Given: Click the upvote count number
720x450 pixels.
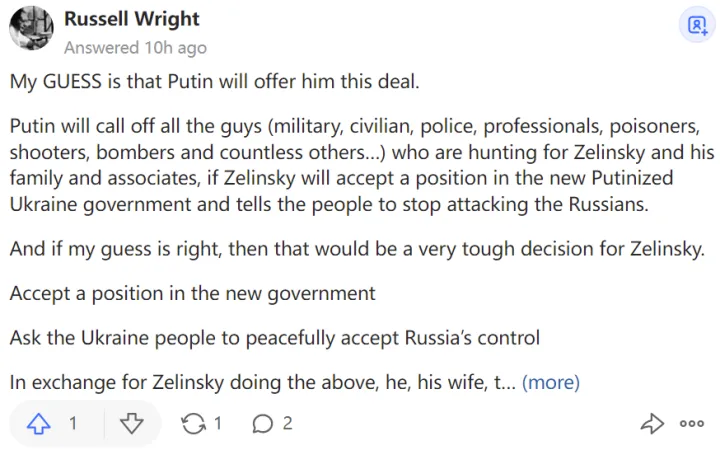Looking at the screenshot, I should click(72, 423).
